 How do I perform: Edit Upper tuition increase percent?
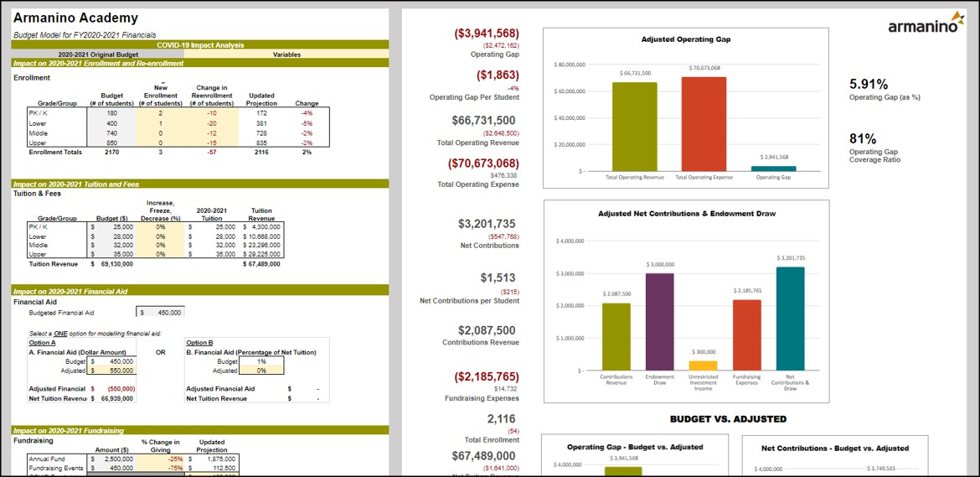coord(160,255)
